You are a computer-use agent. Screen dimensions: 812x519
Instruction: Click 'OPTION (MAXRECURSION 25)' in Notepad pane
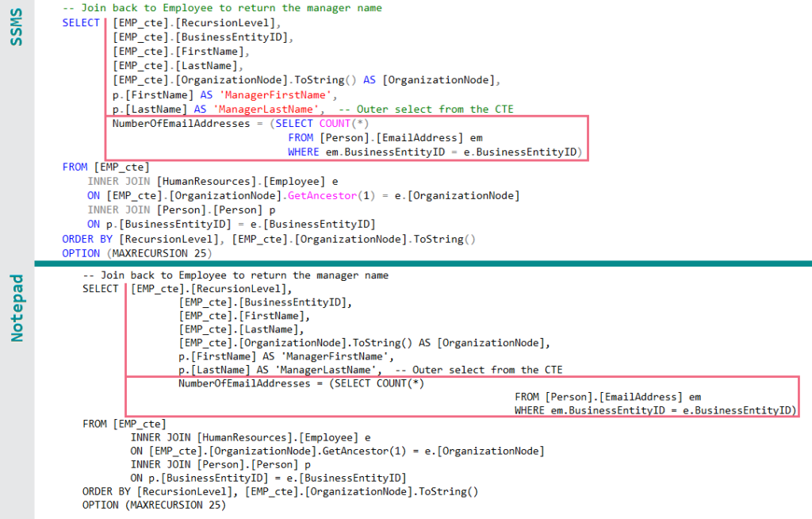tap(155, 505)
